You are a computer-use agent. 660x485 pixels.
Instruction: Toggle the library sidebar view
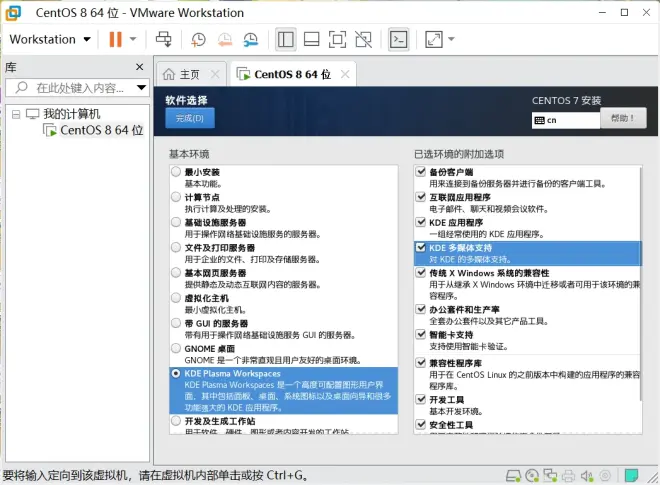[x=286, y=40]
